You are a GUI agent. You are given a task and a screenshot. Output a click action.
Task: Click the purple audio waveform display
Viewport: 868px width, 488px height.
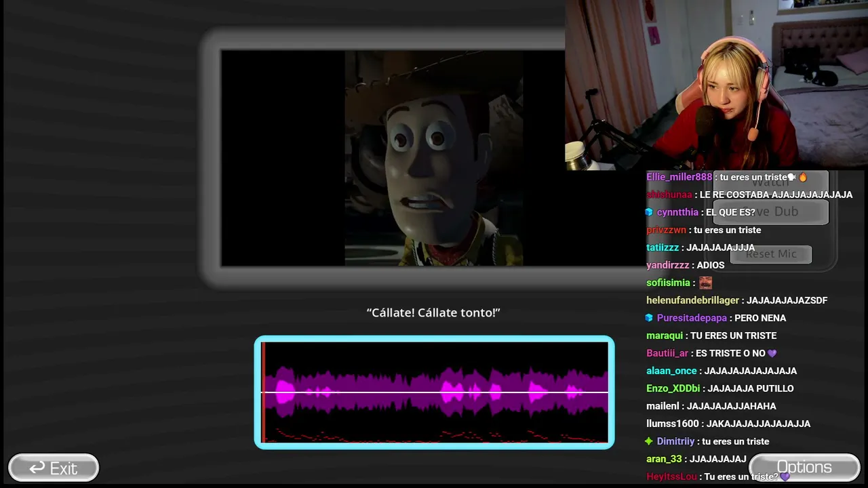click(x=435, y=392)
